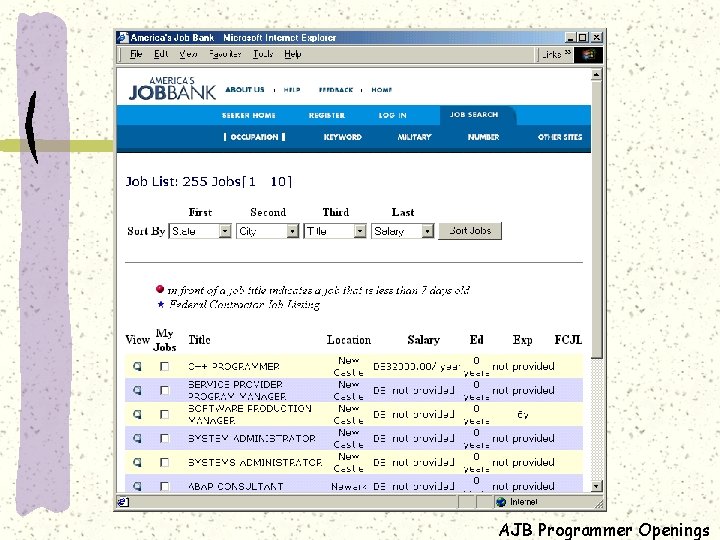The height and width of the screenshot is (540, 720).
Task: Open the header Help link
Action: click(x=292, y=90)
